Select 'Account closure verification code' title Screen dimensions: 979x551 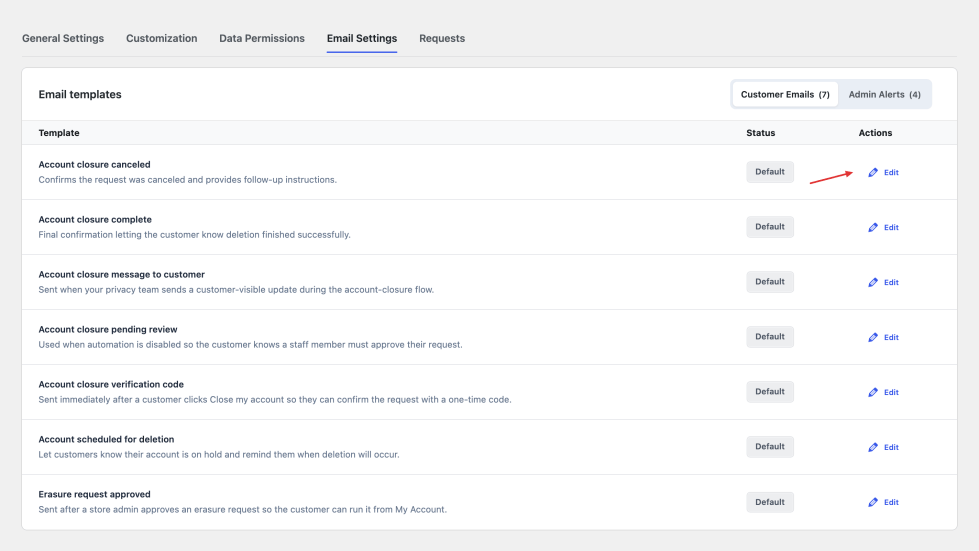click(x=111, y=384)
